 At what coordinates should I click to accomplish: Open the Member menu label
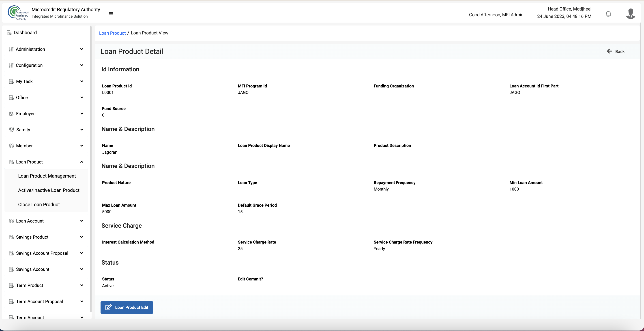click(x=24, y=146)
